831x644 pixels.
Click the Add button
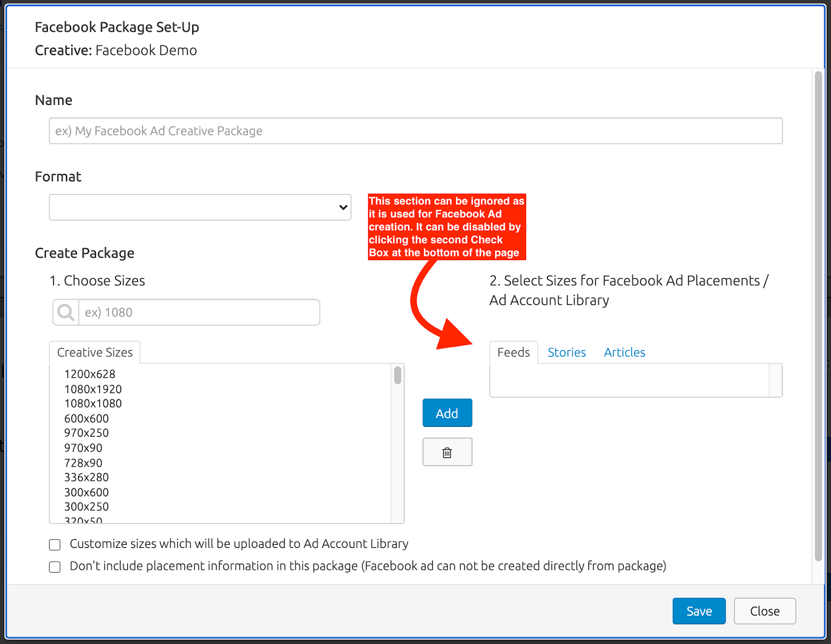click(x=447, y=413)
